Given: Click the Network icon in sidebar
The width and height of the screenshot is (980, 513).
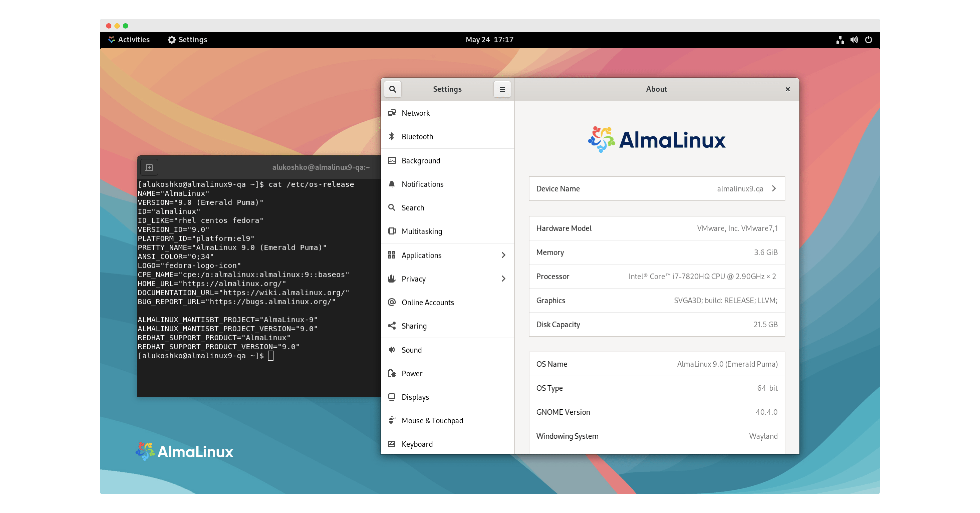Looking at the screenshot, I should (x=391, y=113).
